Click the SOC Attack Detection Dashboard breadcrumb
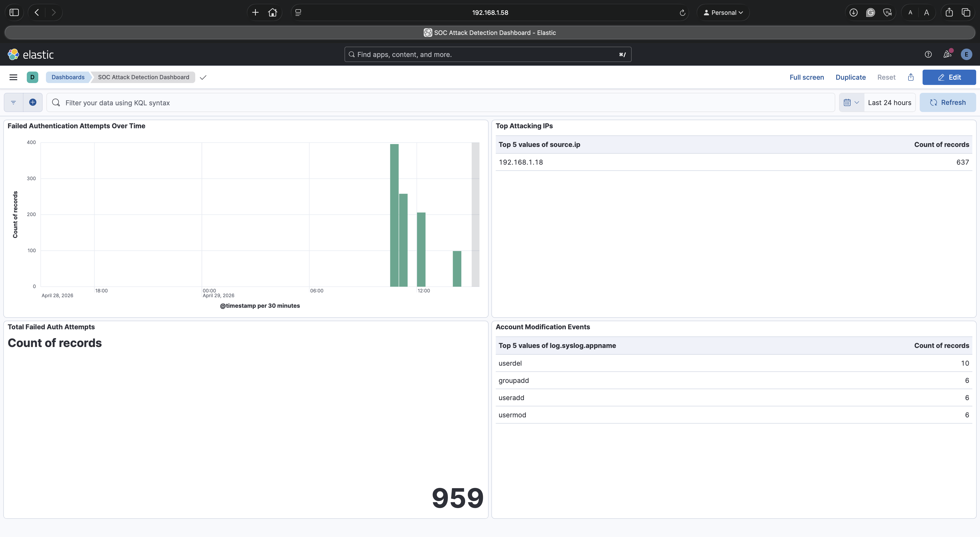Image resolution: width=980 pixels, height=537 pixels. pos(143,77)
